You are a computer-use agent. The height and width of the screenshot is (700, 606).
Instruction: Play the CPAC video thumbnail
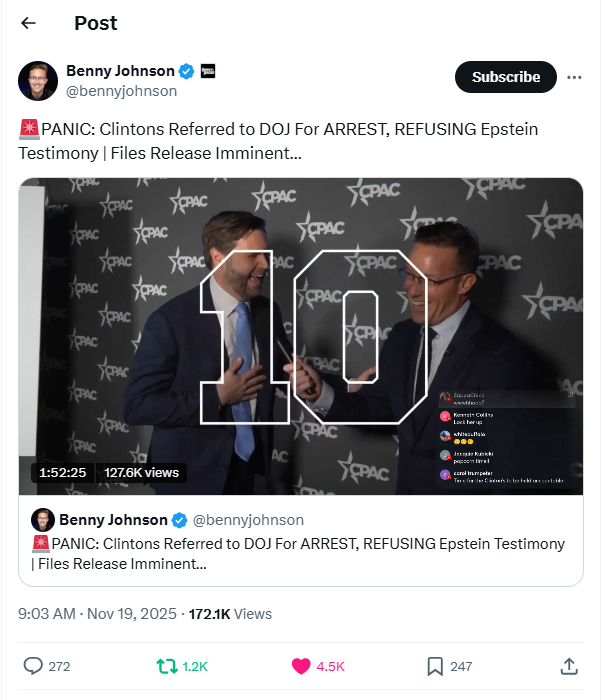pos(300,336)
